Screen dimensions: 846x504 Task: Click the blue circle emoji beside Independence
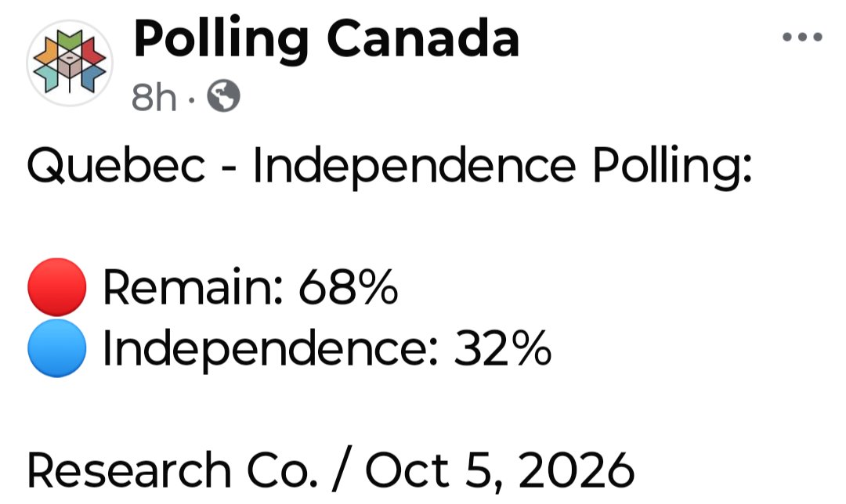[x=56, y=347]
